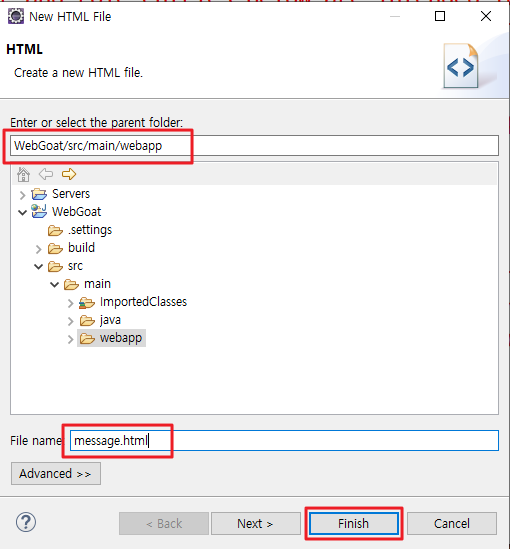This screenshot has height=549, width=510.
Task: Click the java folder icon
Action: point(87,320)
